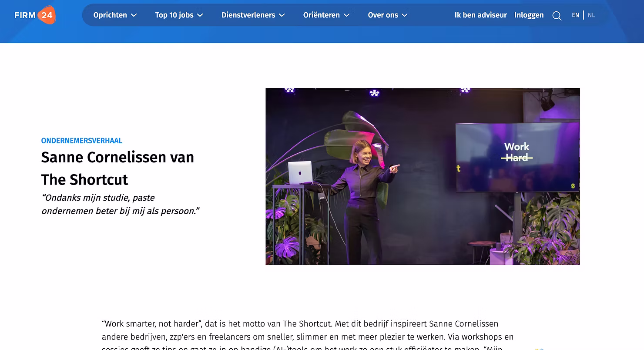The height and width of the screenshot is (350, 644).
Task: Open the search magnifier icon
Action: tap(557, 16)
